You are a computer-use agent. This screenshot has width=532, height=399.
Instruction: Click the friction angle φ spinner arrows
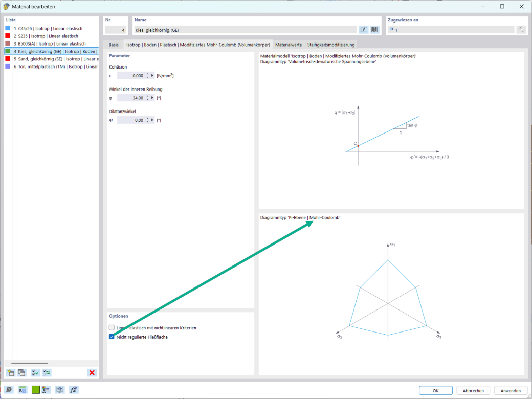[x=148, y=98]
